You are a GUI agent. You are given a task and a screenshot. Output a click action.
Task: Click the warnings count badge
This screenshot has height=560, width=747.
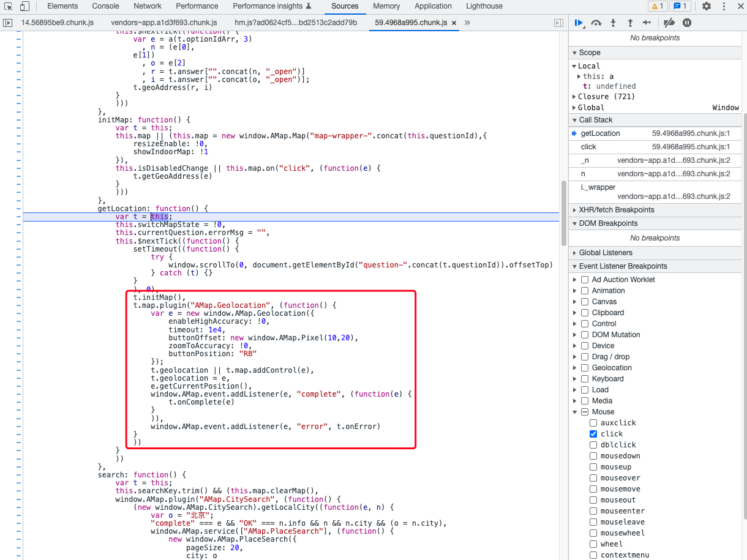tap(658, 6)
